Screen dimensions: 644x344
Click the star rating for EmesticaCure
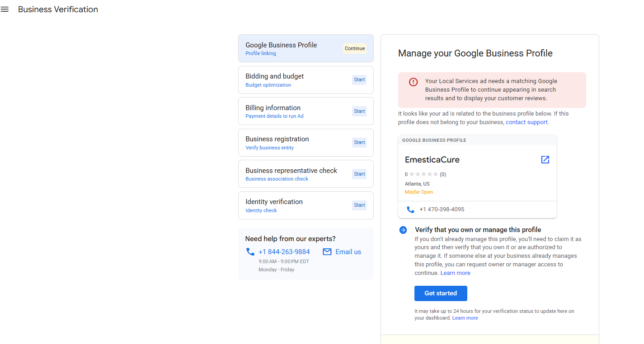pos(423,174)
